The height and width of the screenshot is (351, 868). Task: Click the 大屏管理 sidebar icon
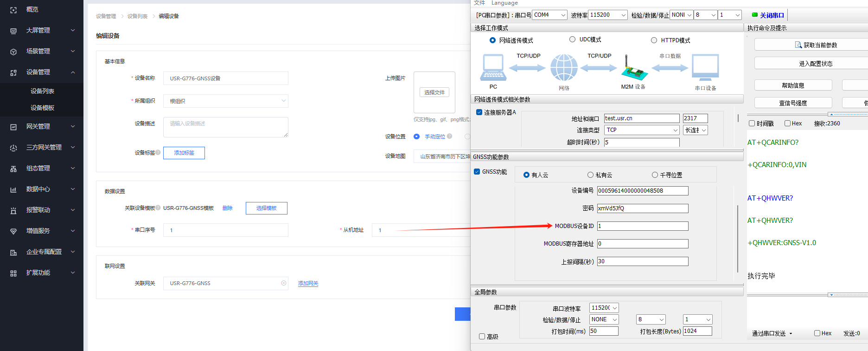tap(13, 31)
